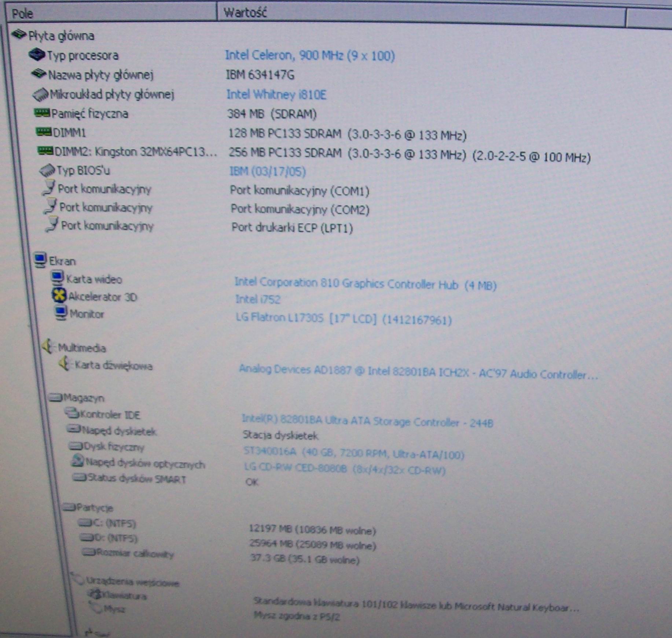Image resolution: width=672 pixels, height=638 pixels.
Task: Click the Pole column header
Action: (112, 13)
